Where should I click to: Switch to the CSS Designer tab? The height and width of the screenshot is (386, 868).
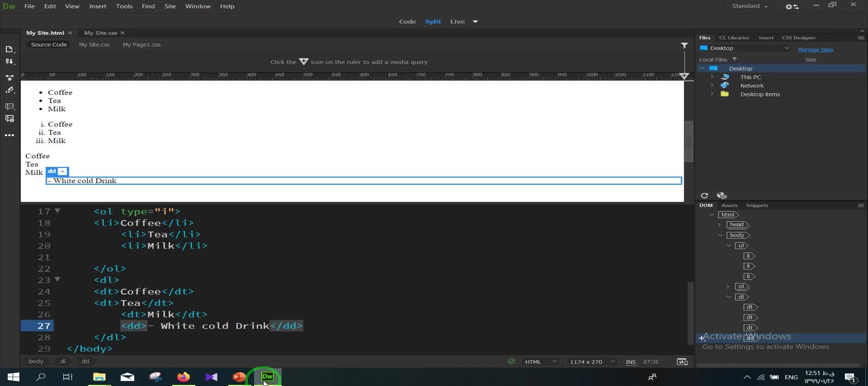tap(799, 38)
